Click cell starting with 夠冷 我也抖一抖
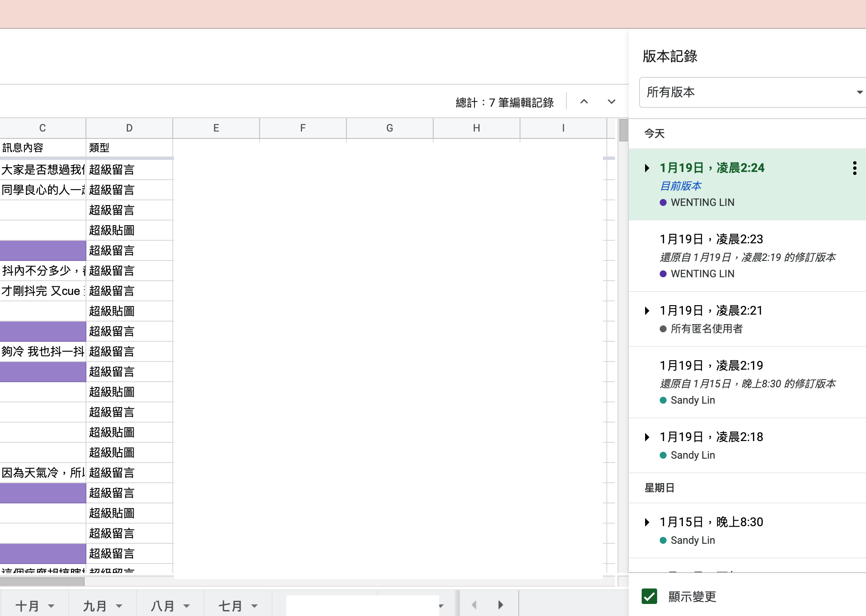 point(43,352)
